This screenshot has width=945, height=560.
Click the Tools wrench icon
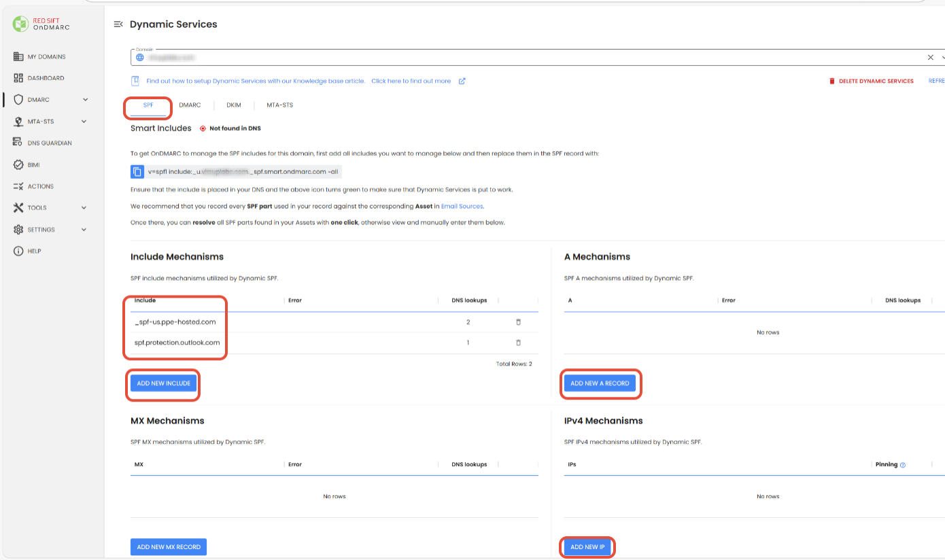pos(18,208)
